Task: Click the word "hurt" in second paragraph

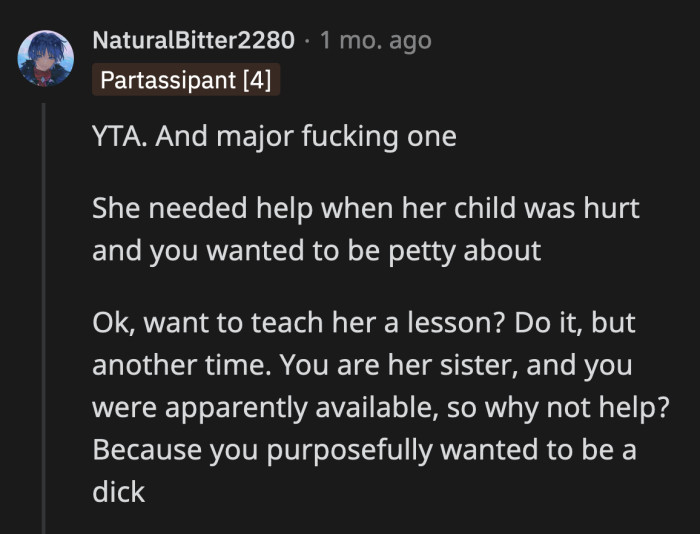Action: tap(613, 209)
